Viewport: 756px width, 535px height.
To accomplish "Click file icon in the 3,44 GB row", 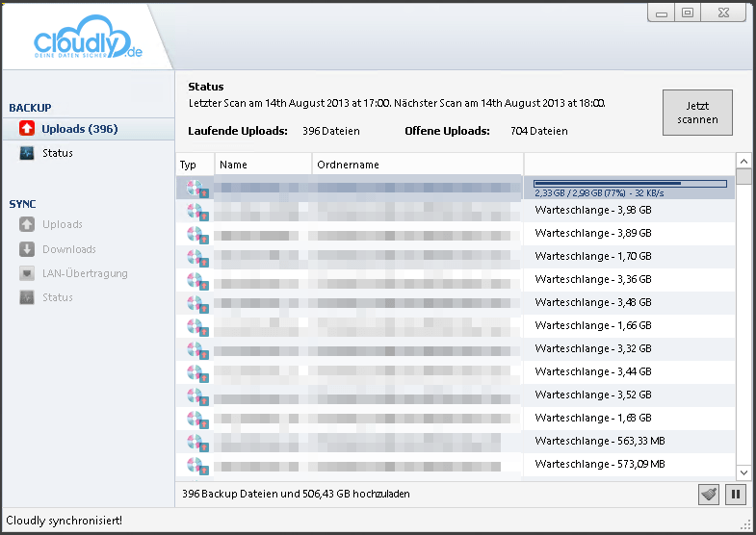I will pyautogui.click(x=197, y=373).
